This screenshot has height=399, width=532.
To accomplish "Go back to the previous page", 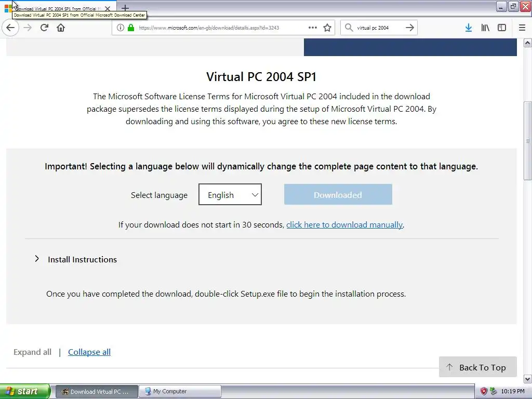I will [x=10, y=28].
